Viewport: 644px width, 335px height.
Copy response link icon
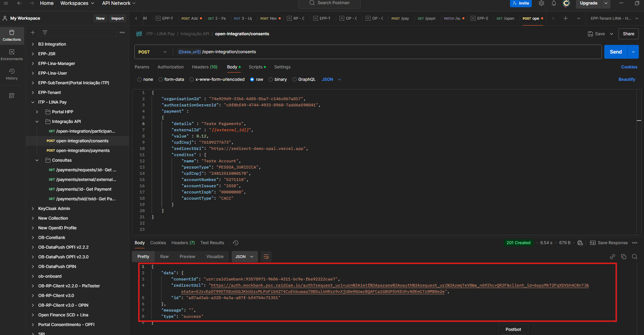(x=613, y=257)
